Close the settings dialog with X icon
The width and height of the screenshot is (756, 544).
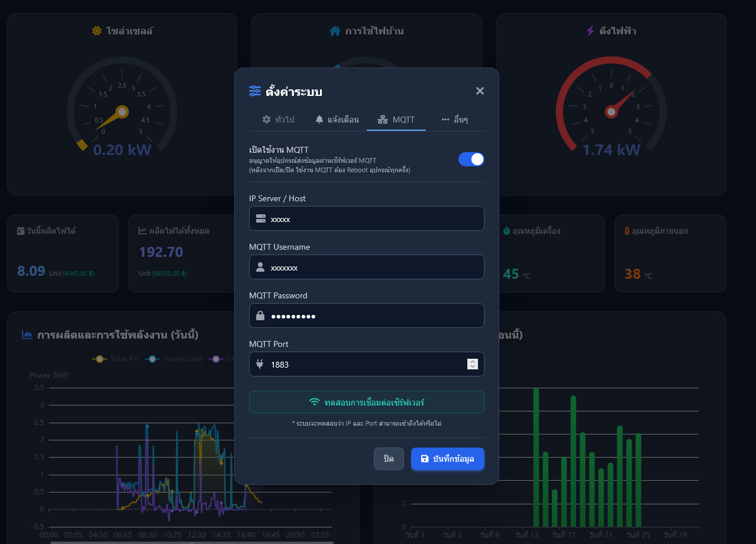(x=480, y=91)
